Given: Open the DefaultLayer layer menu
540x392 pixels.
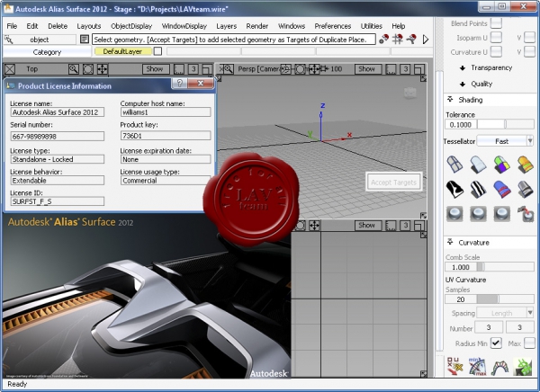Looking at the screenshot, I should tap(122, 51).
